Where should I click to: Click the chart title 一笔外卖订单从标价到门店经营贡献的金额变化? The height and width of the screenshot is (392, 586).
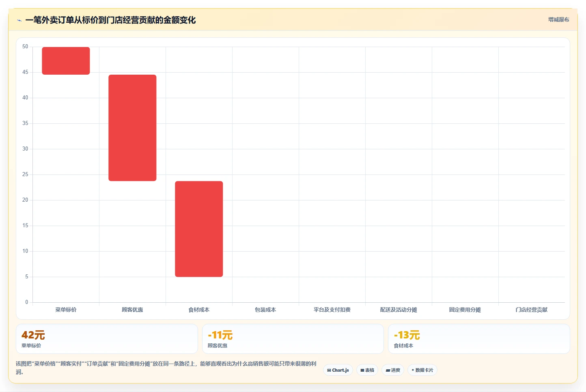click(110, 20)
